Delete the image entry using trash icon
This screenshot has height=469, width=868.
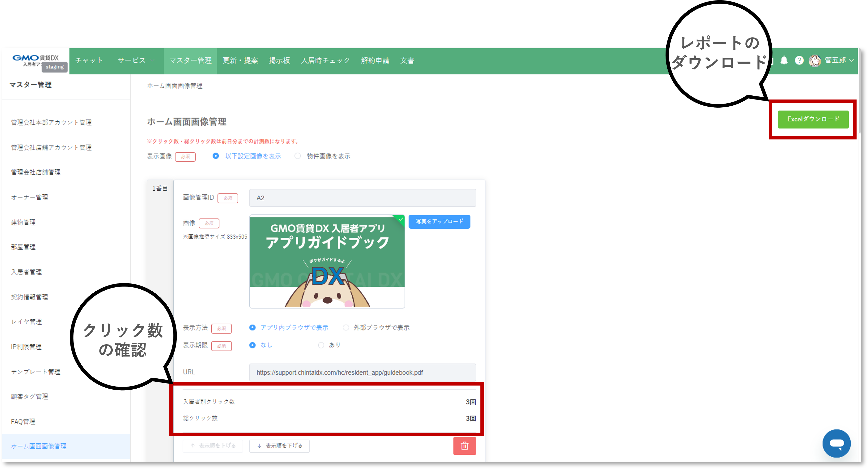click(x=465, y=446)
